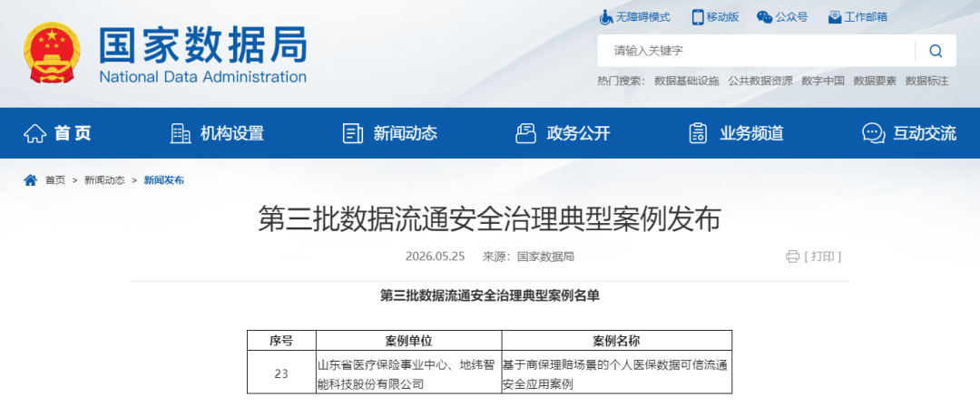Click the cell 山东省医疗保险事业中心、地纬智能科技股份有限公司
The height and width of the screenshot is (416, 980).
[408, 374]
